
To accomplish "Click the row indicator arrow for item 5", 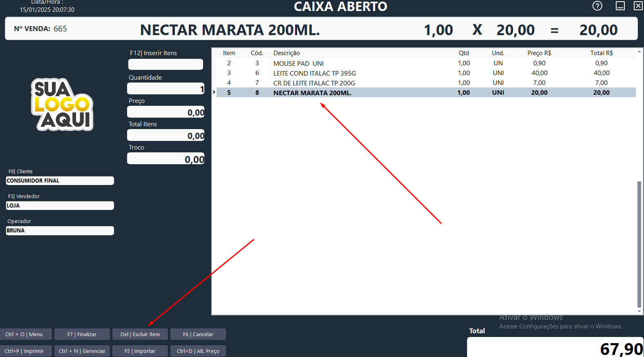I will coord(214,92).
